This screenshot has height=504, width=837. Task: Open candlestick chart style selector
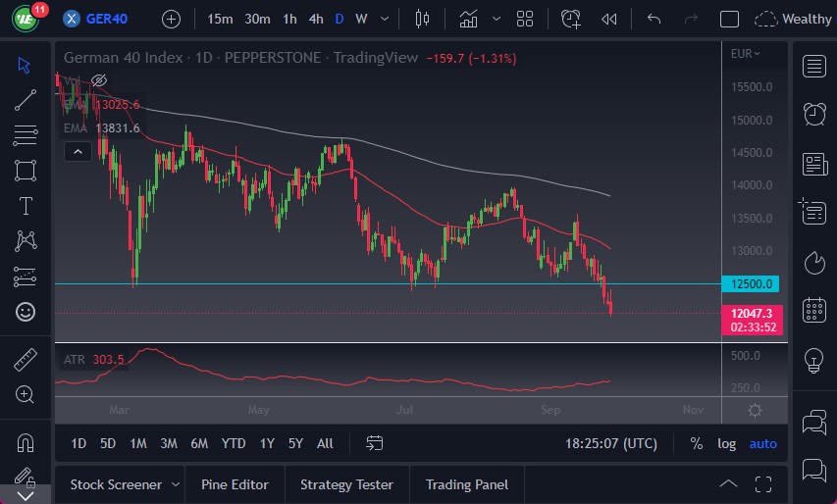423,19
